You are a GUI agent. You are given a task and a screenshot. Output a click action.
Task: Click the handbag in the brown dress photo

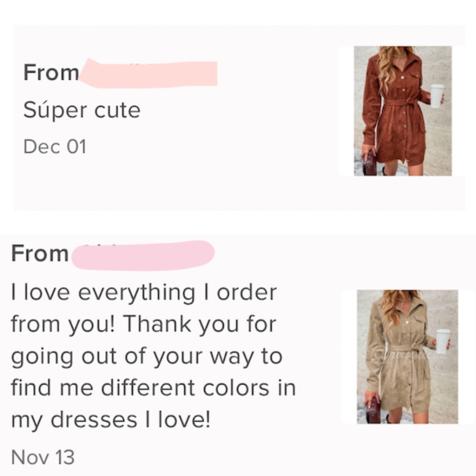pos(370,164)
